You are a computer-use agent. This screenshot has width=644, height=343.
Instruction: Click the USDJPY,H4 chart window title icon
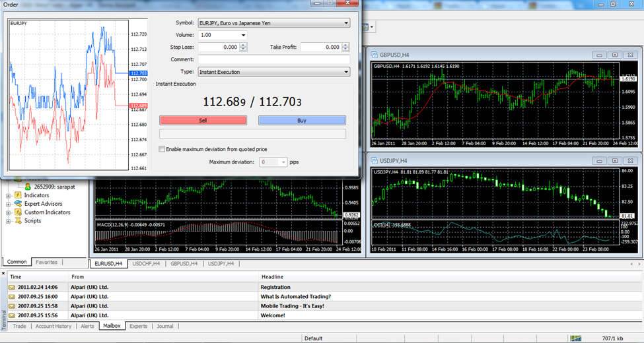[374, 160]
